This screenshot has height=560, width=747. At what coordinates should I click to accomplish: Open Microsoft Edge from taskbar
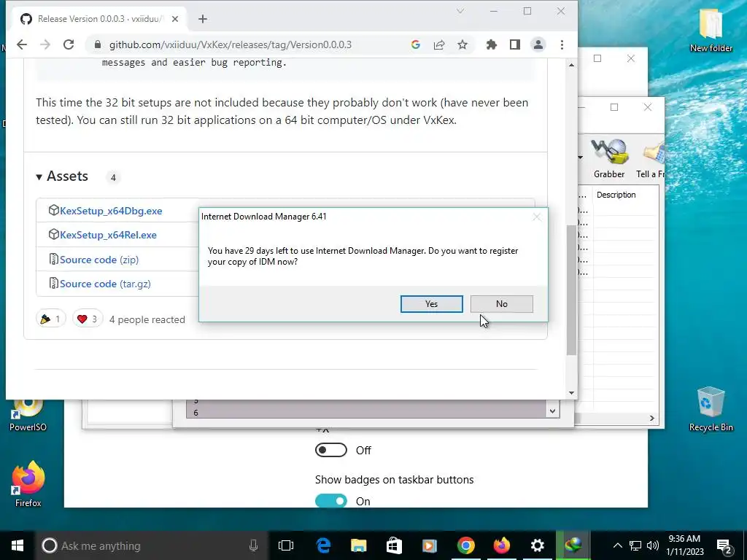323,545
